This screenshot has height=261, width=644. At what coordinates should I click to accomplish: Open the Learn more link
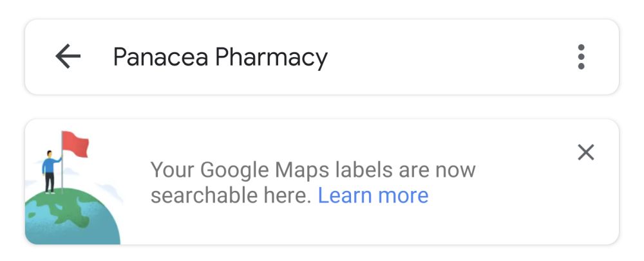[373, 195]
